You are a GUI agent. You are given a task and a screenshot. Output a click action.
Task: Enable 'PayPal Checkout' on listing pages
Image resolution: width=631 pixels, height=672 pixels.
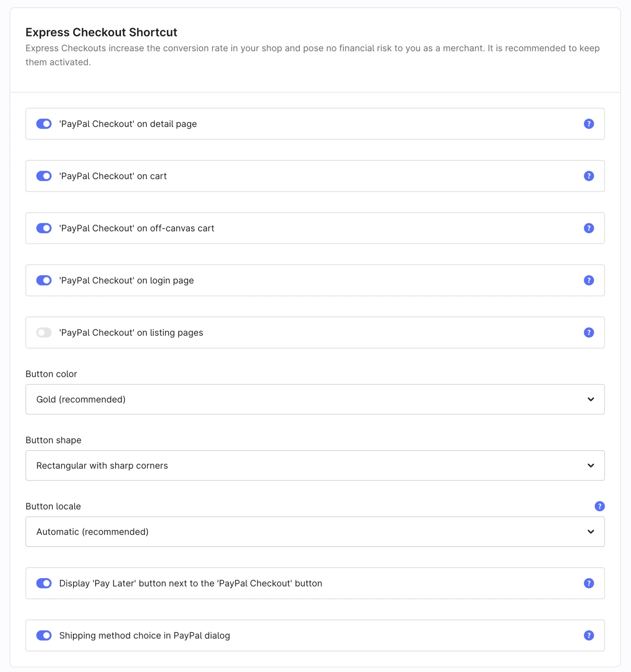click(x=44, y=332)
